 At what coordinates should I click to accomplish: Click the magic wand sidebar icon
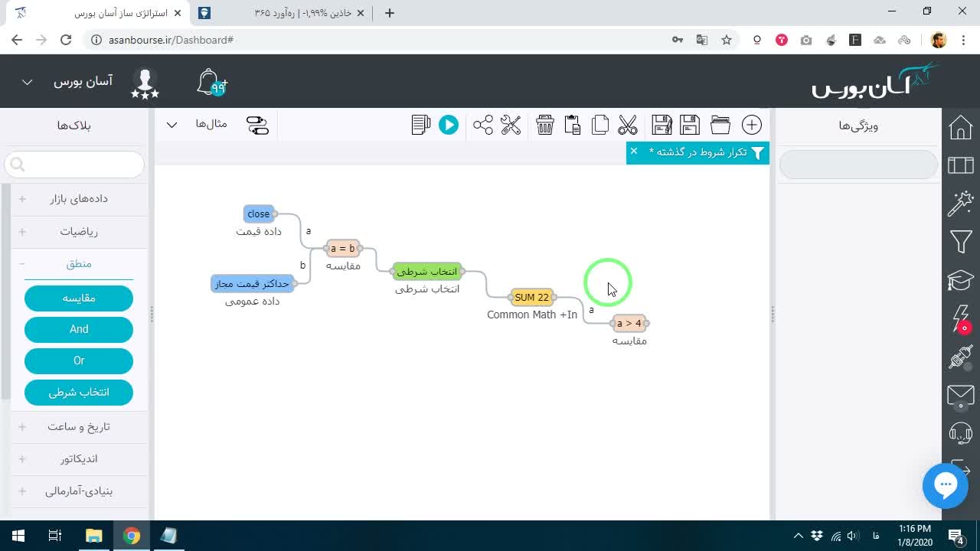961,204
